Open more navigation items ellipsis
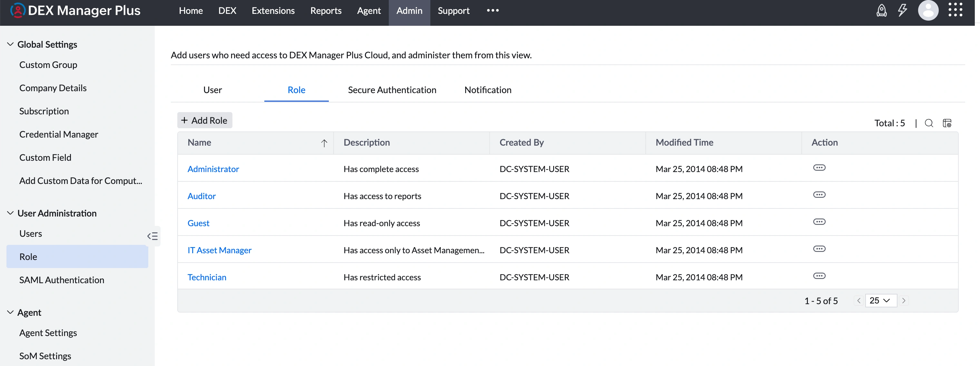 coord(493,11)
